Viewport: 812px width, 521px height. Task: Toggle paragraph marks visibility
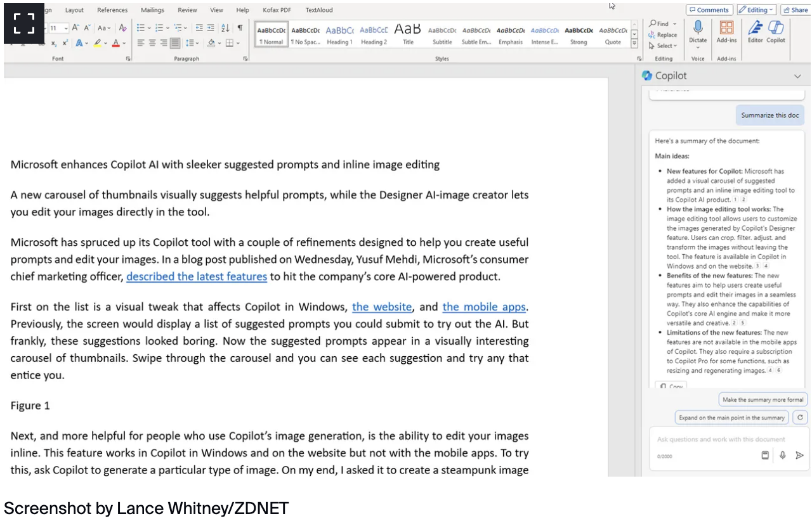click(239, 28)
